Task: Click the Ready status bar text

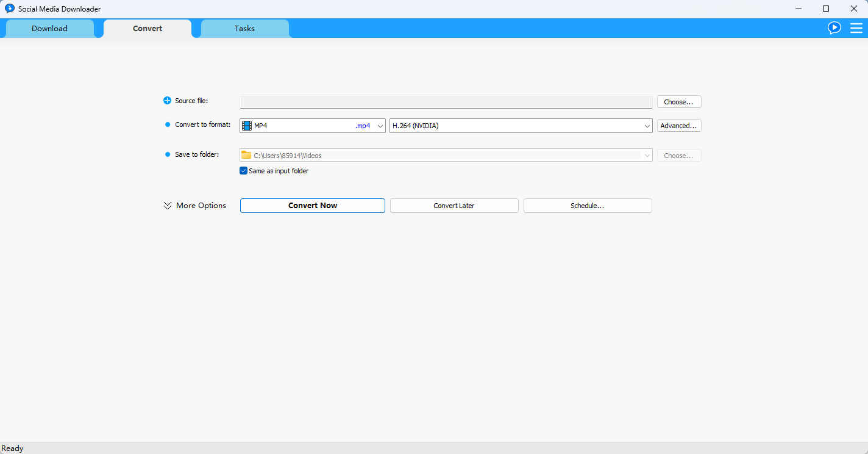Action: tap(12, 449)
